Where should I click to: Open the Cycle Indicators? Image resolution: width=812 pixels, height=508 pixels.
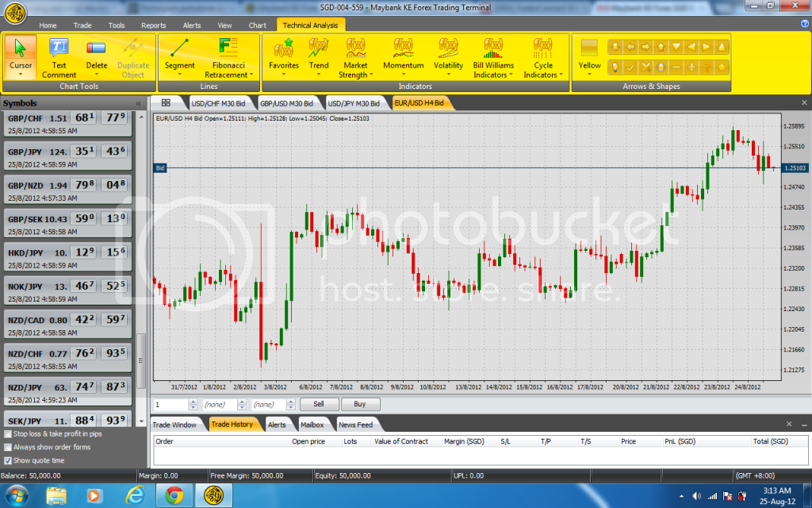click(x=542, y=58)
